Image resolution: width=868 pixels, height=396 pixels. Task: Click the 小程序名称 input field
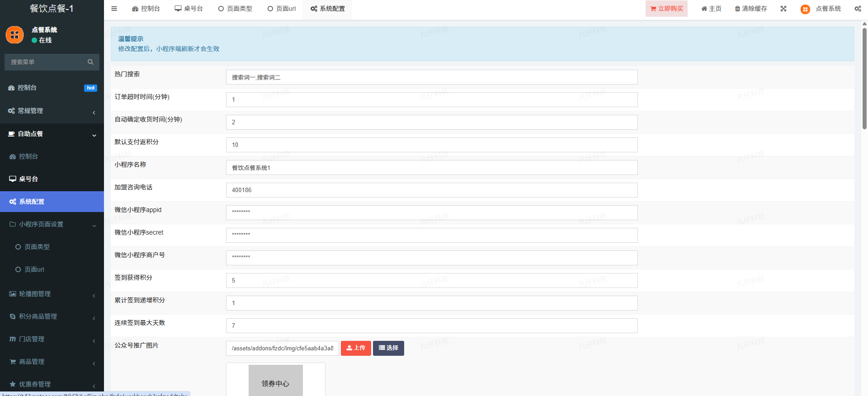(x=431, y=168)
